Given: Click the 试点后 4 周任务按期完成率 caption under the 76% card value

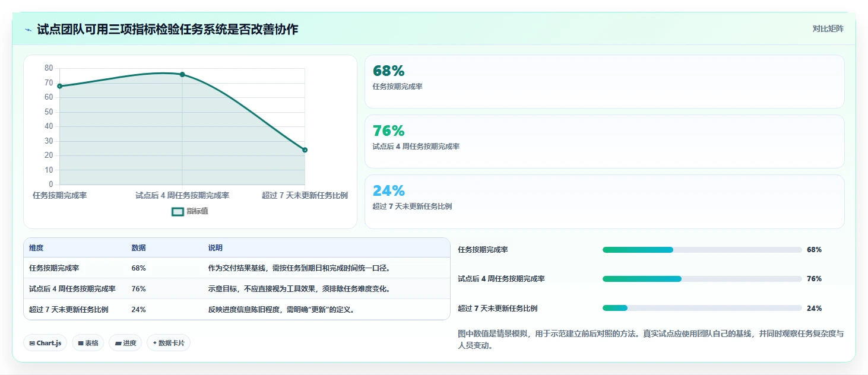Looking at the screenshot, I should pyautogui.click(x=416, y=147).
